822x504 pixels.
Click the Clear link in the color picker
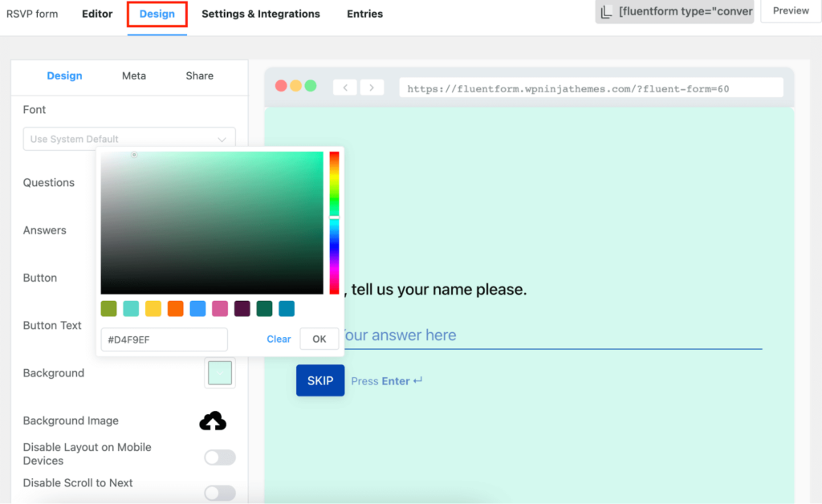279,339
